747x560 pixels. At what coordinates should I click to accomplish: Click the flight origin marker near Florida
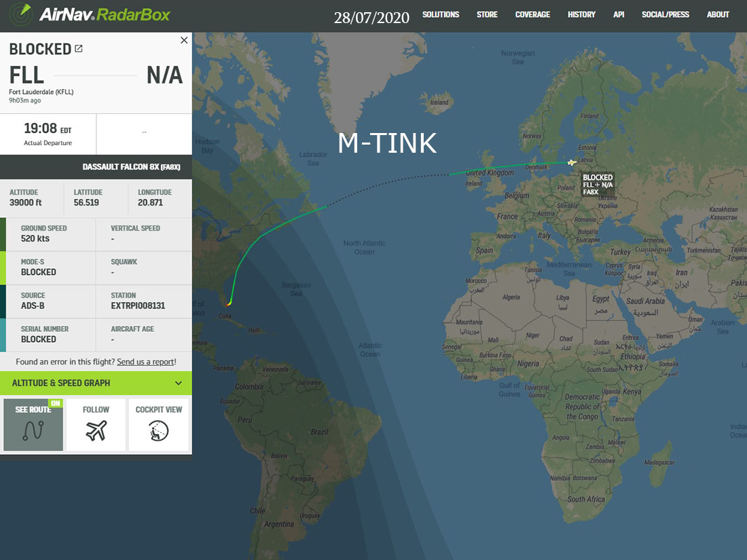click(x=229, y=303)
